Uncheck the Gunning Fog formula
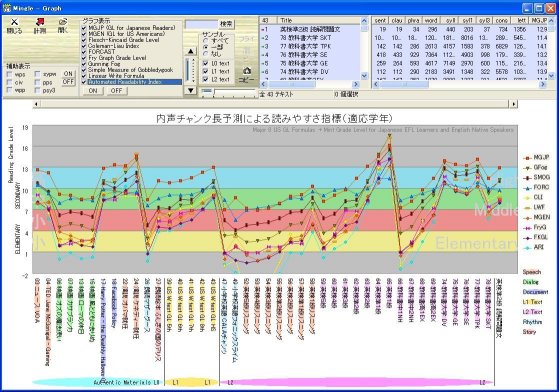Viewport: 559px width, 392px height. (x=84, y=64)
